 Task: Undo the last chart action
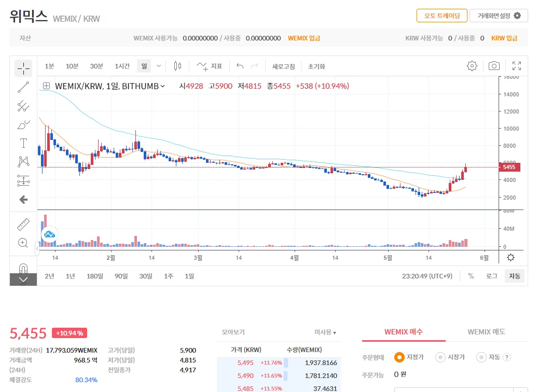tap(240, 66)
